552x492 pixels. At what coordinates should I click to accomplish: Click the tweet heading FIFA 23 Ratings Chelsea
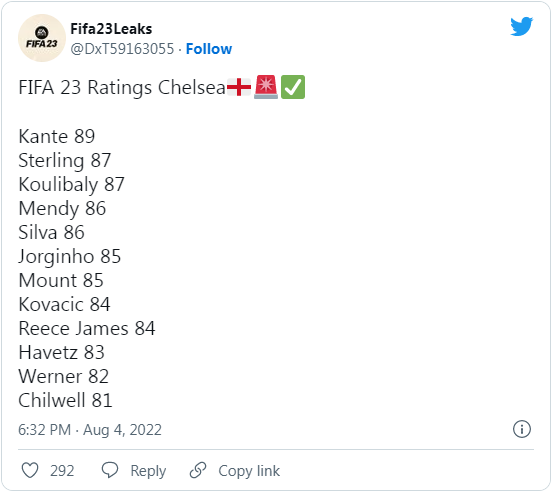(x=122, y=88)
